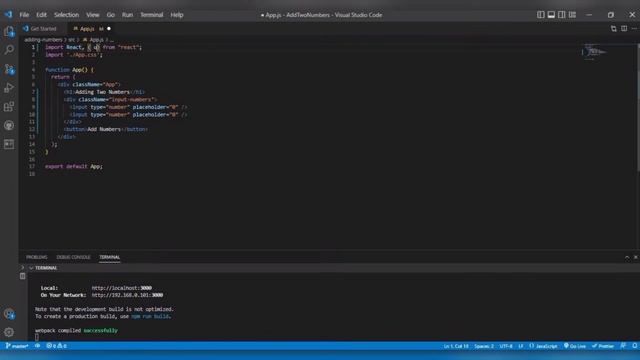Open the Run menu

pyautogui.click(x=127, y=15)
